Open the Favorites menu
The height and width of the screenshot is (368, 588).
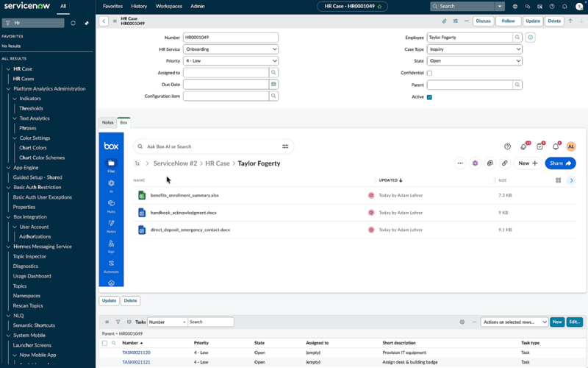tap(112, 7)
